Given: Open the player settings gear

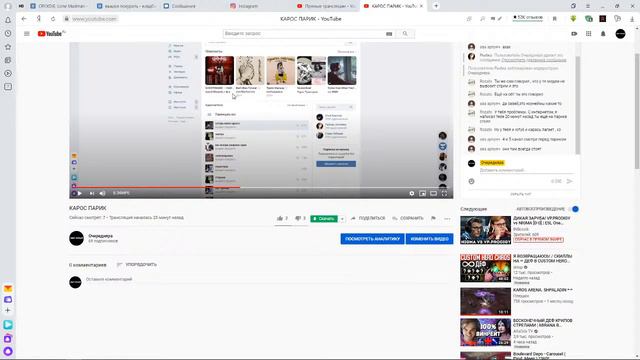Looking at the screenshot, I should point(411,193).
